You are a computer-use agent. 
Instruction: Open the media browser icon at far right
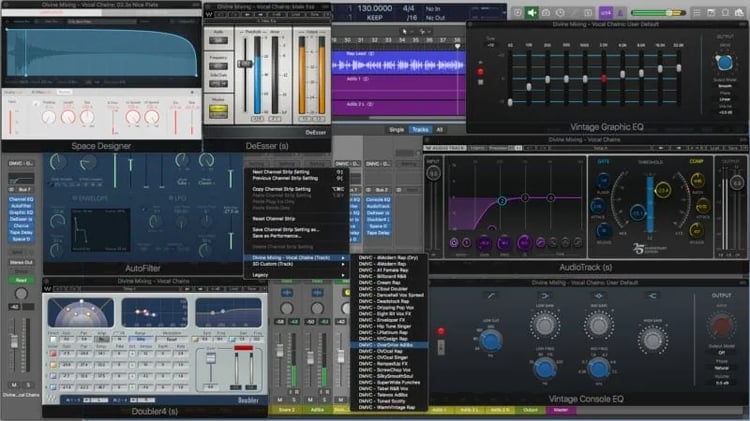[x=739, y=13]
